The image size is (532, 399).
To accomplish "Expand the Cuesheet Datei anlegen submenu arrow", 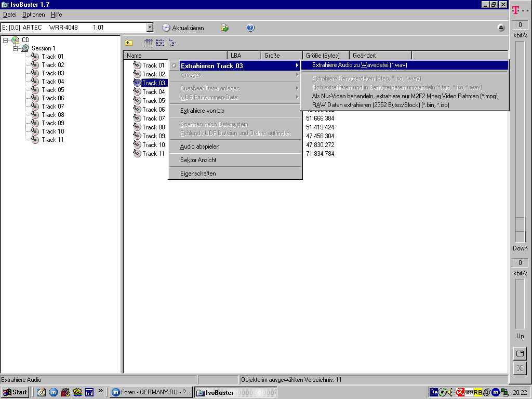I will (297, 88).
